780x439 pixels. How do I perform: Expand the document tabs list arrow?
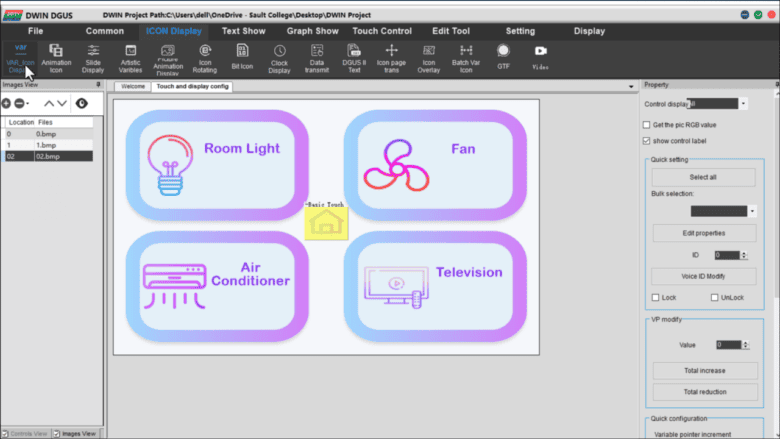[x=631, y=87]
